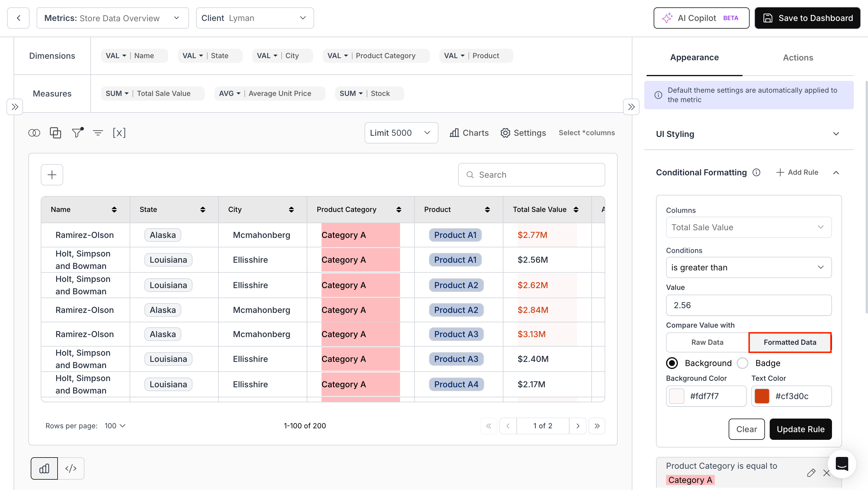
Task: Select the Background radio option
Action: [x=672, y=363]
